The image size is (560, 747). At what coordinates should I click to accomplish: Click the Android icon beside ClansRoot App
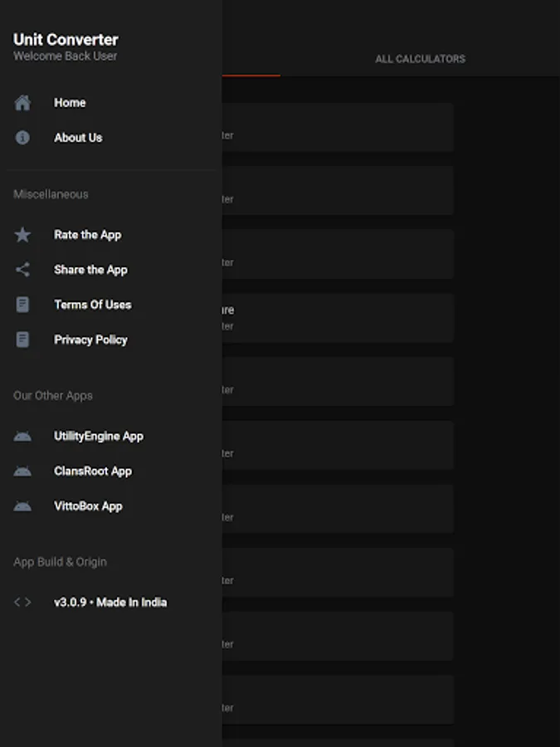pos(22,471)
